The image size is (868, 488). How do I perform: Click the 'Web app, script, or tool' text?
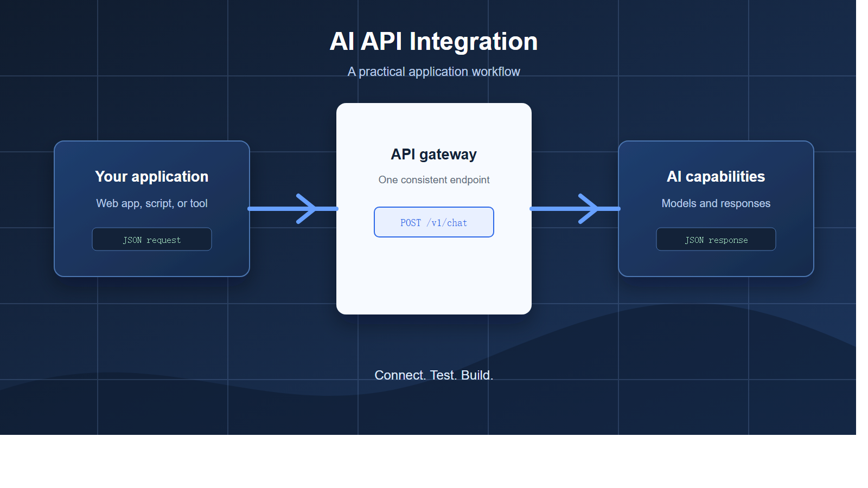152,203
